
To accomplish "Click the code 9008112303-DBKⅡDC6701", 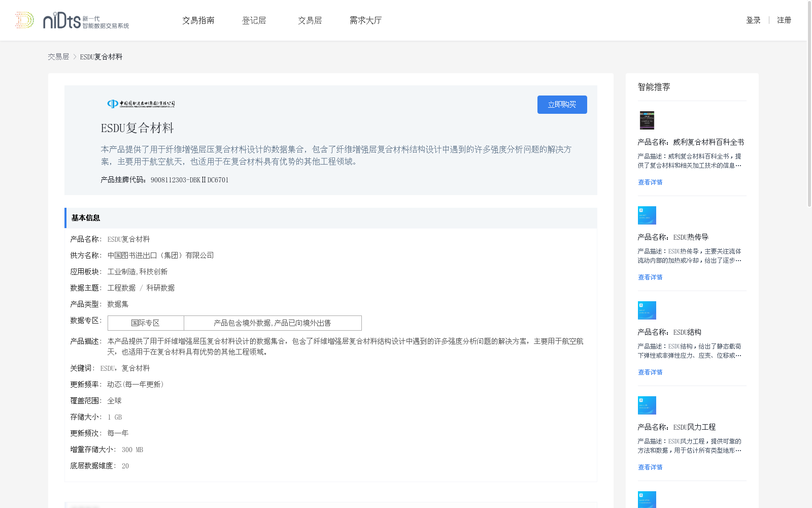I will coord(190,180).
